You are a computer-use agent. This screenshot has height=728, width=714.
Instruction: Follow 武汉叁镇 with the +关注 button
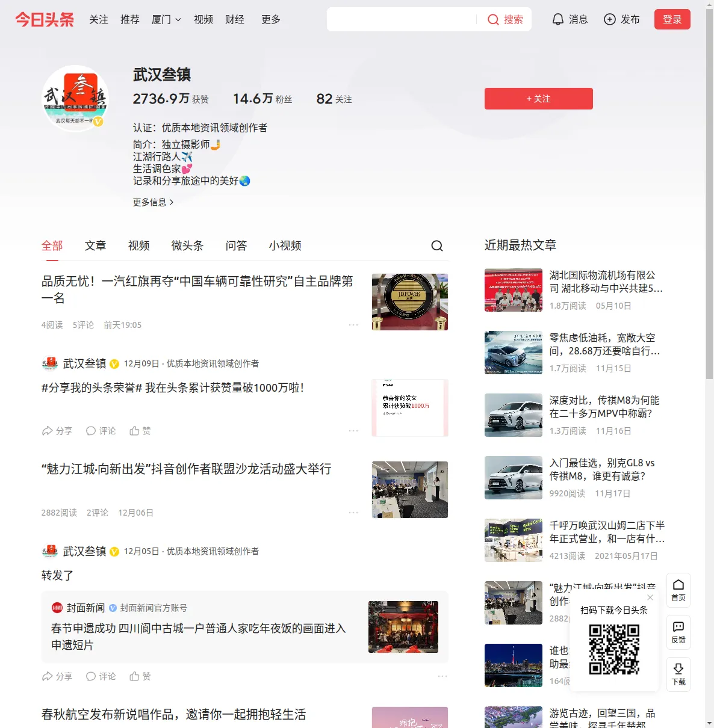click(539, 99)
